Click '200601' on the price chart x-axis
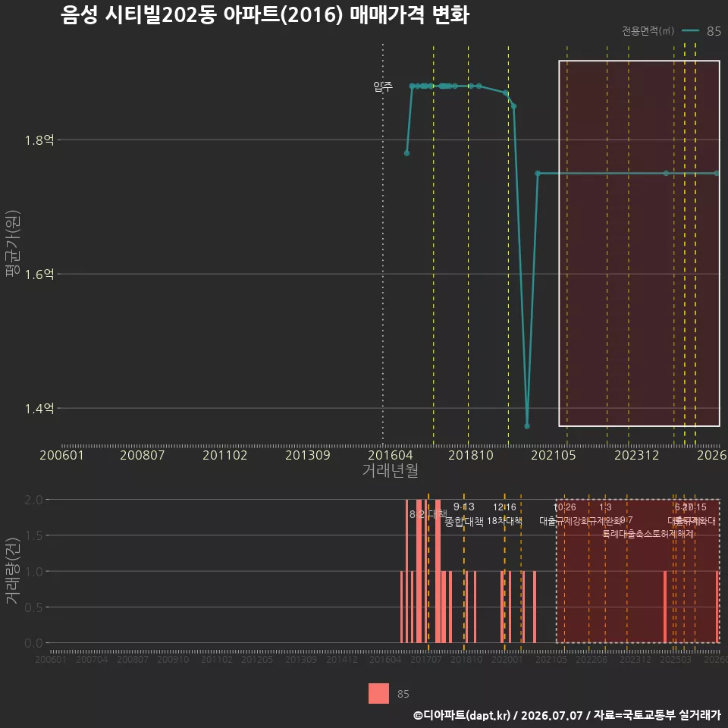 [61, 455]
